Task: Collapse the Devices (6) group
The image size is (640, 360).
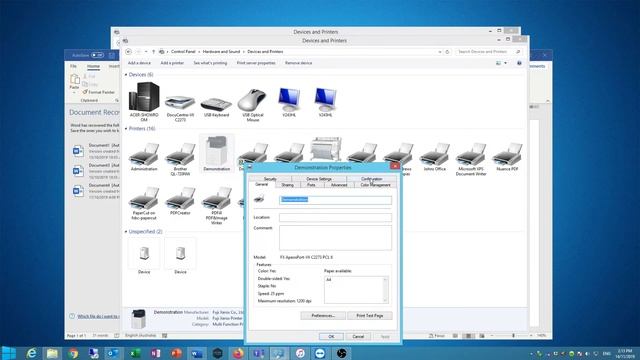Action: pyautogui.click(x=126, y=75)
